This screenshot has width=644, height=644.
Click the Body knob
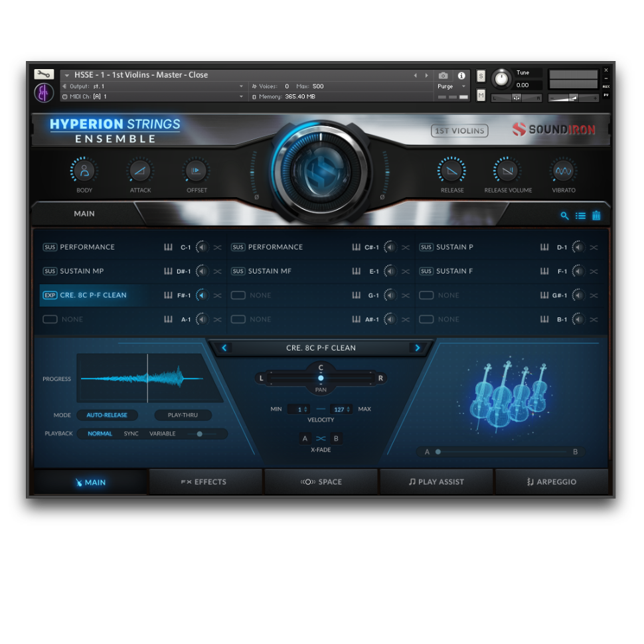pos(84,171)
